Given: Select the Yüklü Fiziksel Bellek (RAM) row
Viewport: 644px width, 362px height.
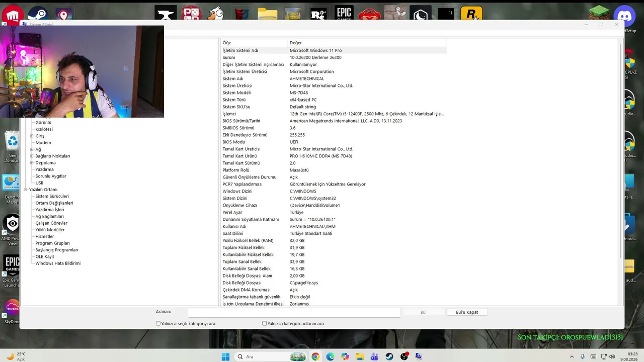Looking at the screenshot, I should 334,240.
